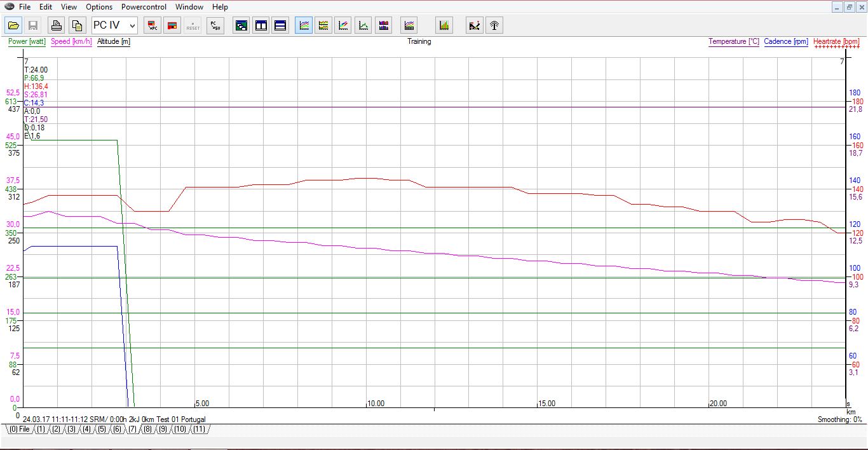Screen dimensions: 868x450
Task: Click the Smoothing: 0% label
Action: point(839,420)
